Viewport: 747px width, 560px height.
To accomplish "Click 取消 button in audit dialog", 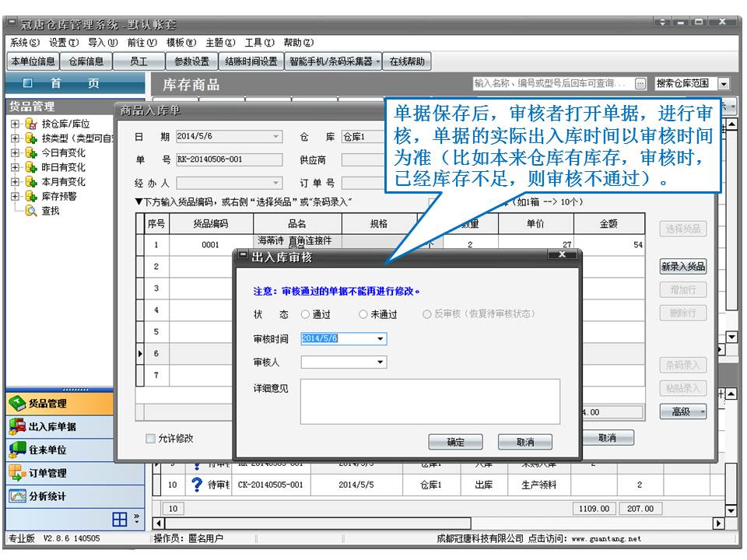I will point(525,442).
